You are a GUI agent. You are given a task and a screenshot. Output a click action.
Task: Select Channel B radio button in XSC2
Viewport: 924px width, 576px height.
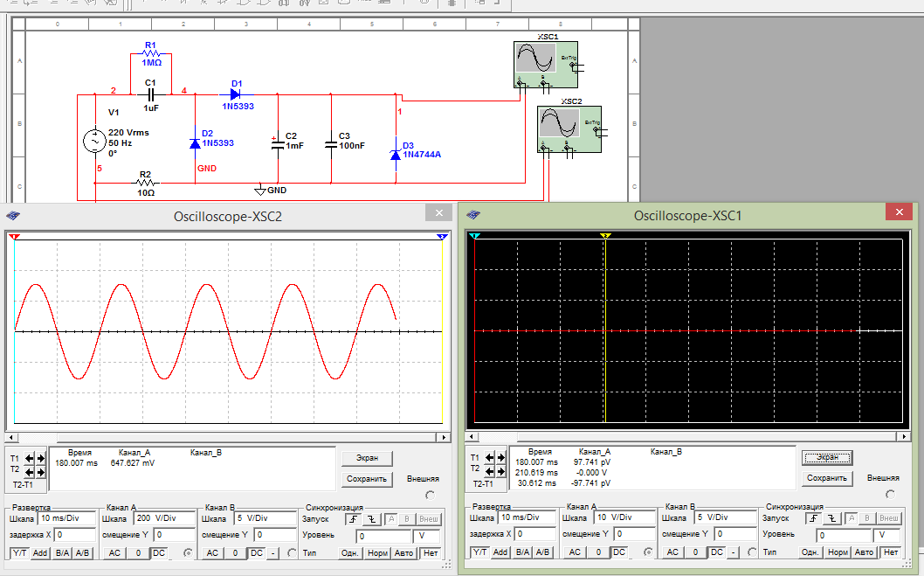tap(291, 552)
